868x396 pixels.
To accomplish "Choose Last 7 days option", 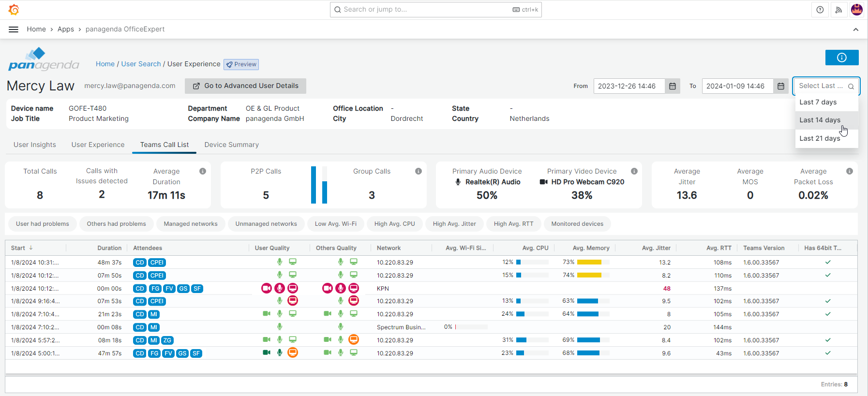I will pos(826,102).
